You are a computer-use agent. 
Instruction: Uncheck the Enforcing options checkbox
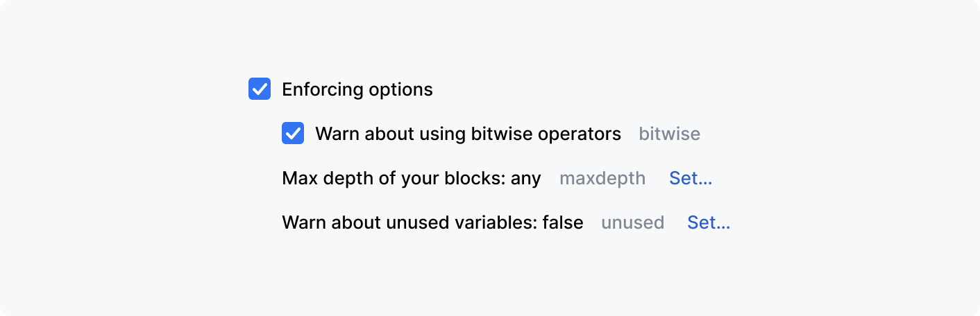click(x=260, y=89)
